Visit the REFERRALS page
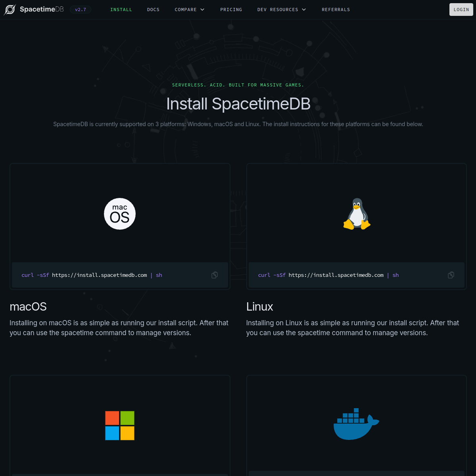The height and width of the screenshot is (476, 476). (336, 10)
